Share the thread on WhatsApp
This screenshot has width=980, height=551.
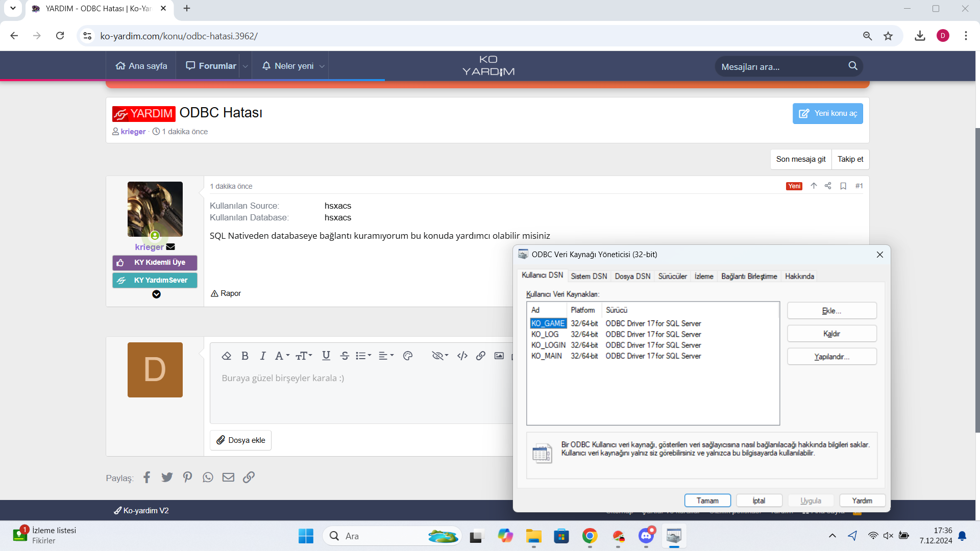coord(208,478)
